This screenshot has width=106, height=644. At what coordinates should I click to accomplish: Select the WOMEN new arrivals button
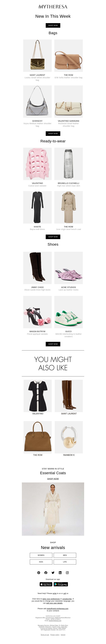tap(41, 555)
